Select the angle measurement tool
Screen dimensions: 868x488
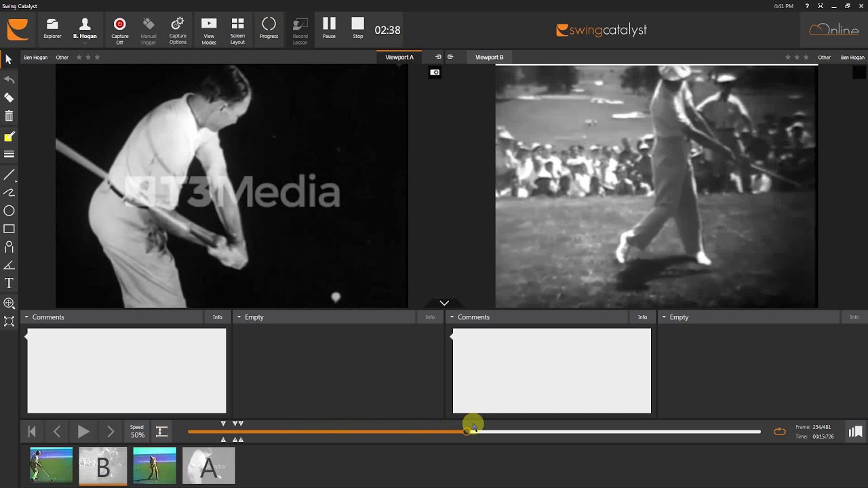(9, 265)
